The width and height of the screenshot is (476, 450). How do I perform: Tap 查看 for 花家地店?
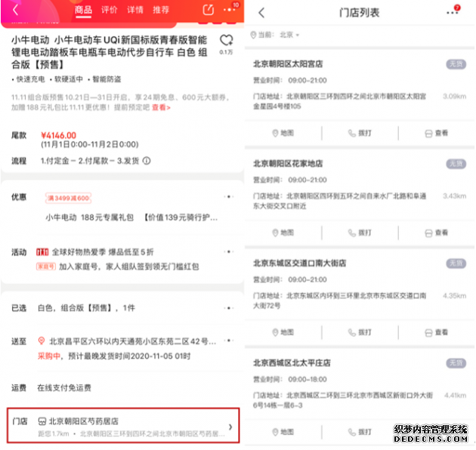[437, 233]
